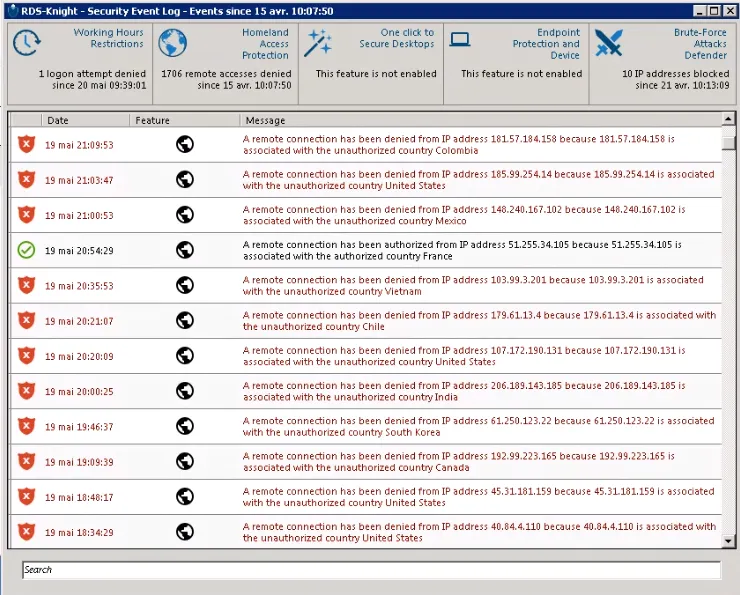
Task: Select the message denying IP 103.99.3.201 Vietnam
Action: [x=473, y=285]
